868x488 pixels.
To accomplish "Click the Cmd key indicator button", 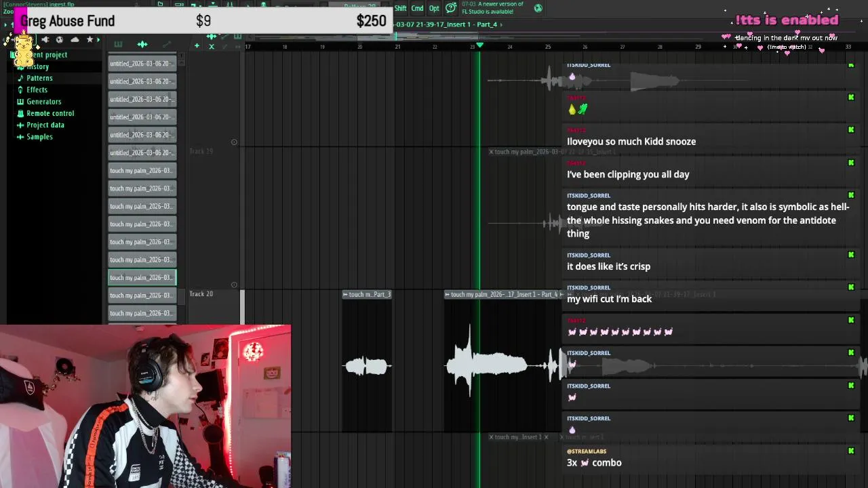I will [417, 8].
